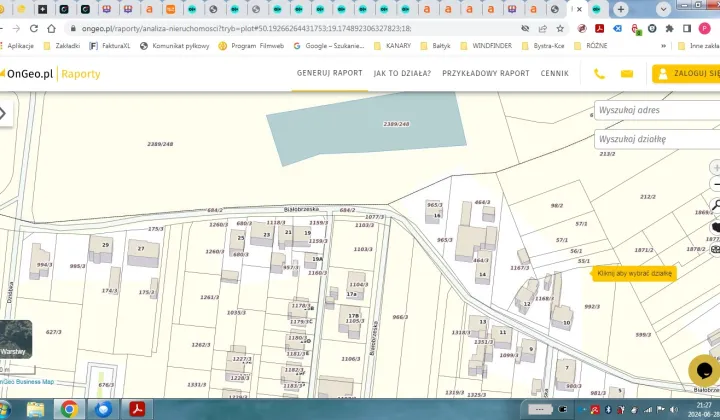Click the phone contact icon in header
The width and height of the screenshot is (720, 420).
tap(599, 74)
